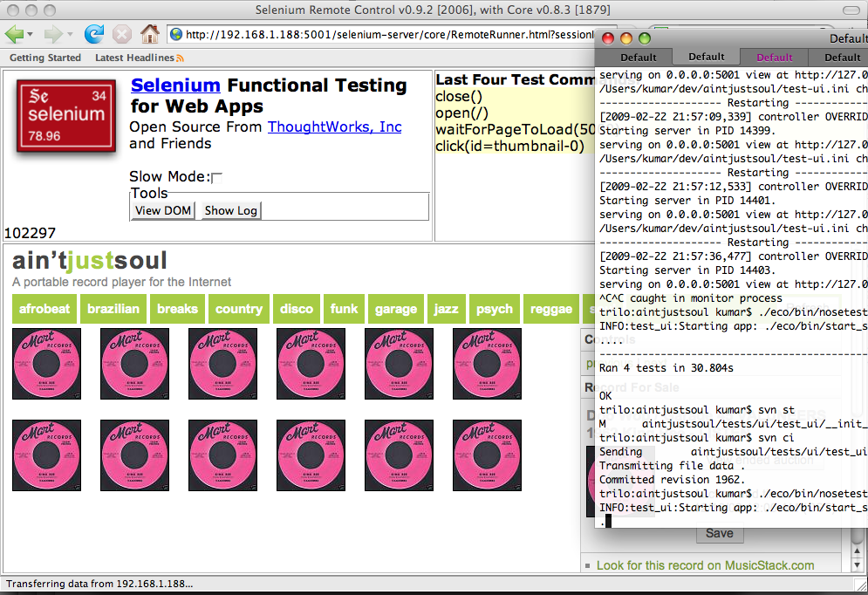Open the ThoughtWorks, Inc link
The image size is (868, 595).
coord(335,127)
